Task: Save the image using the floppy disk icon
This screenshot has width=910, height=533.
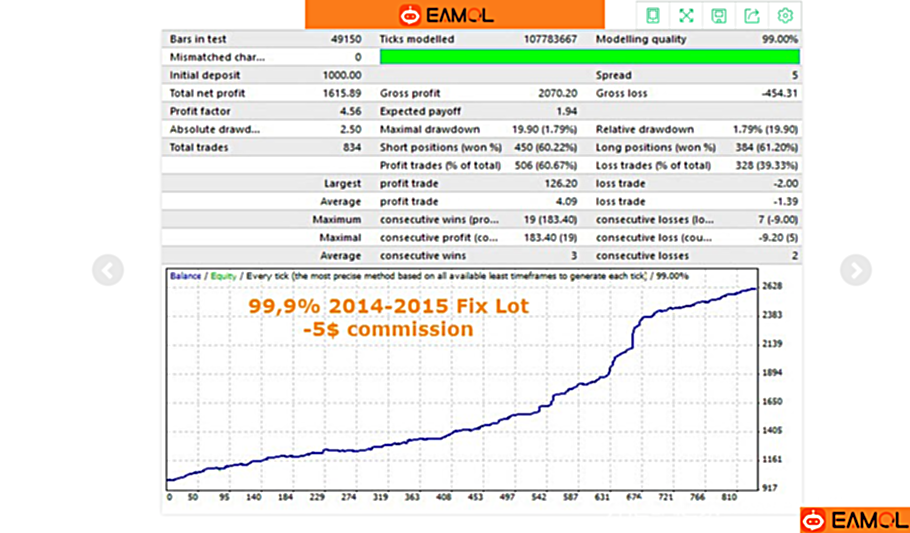Action: (x=719, y=15)
